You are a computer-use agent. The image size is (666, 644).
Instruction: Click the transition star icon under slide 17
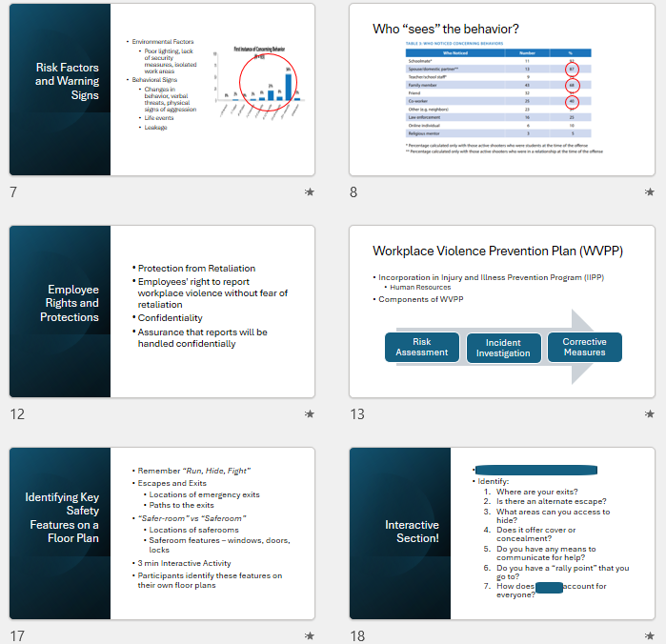tap(309, 635)
